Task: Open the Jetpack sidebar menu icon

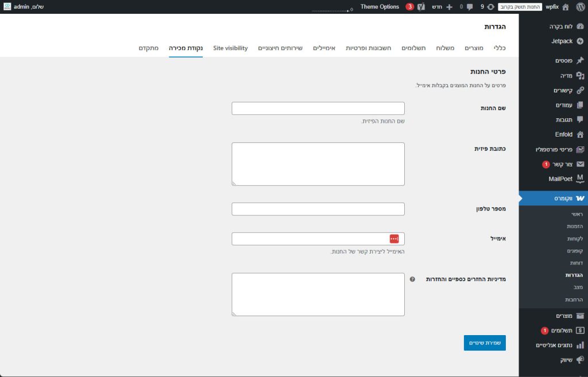Action: pyautogui.click(x=580, y=41)
